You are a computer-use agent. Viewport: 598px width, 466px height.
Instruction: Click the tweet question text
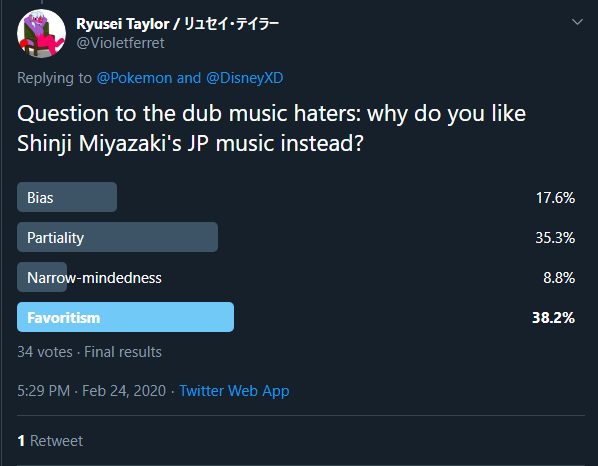click(x=272, y=129)
